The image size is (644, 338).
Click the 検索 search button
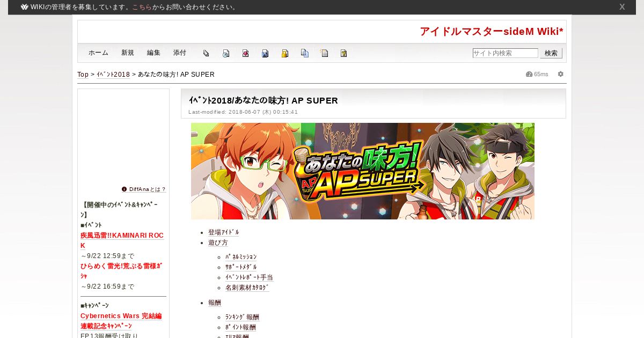[x=551, y=53]
